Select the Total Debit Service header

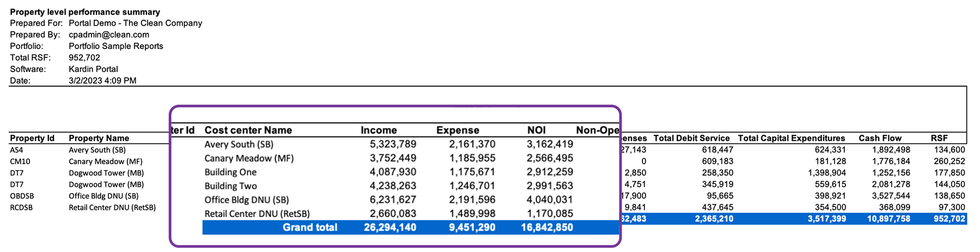[691, 139]
